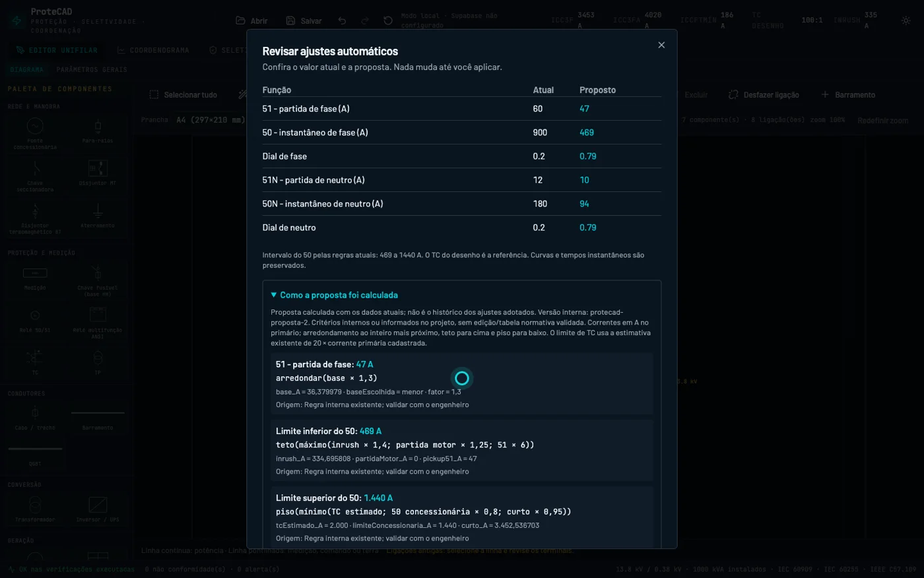Switch to the Editor Unifilar tab

coord(57,50)
